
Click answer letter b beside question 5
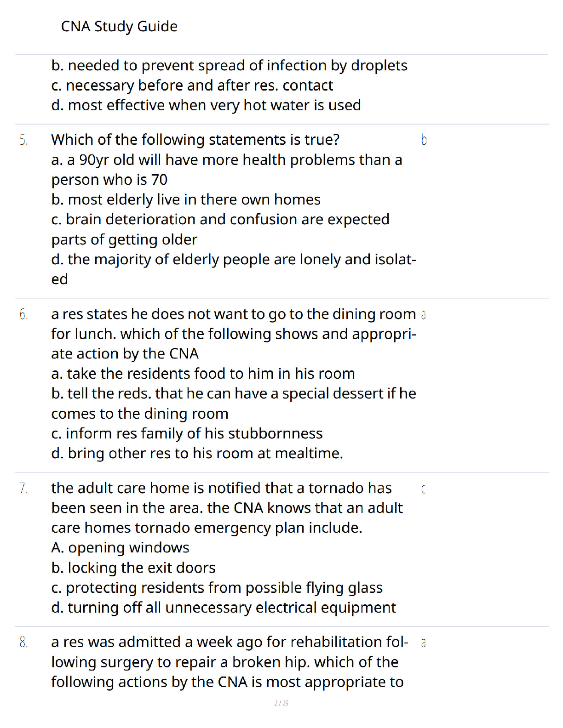pyautogui.click(x=424, y=140)
